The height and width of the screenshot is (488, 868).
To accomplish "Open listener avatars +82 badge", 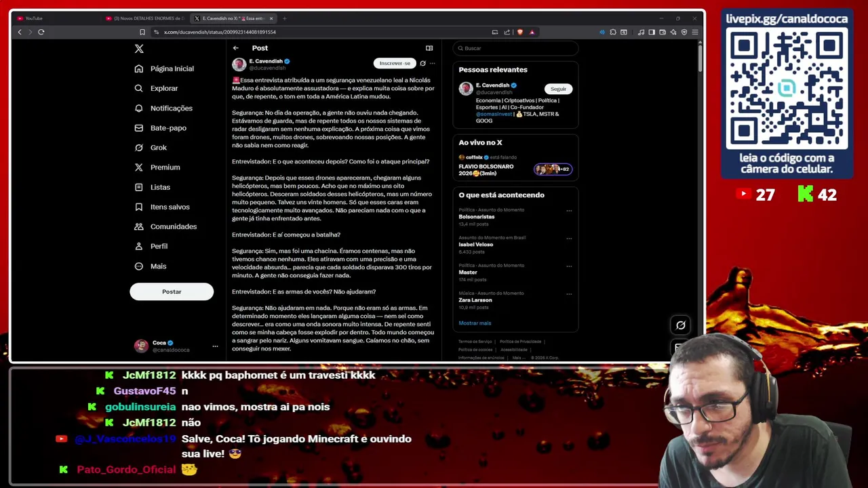I will 553,169.
